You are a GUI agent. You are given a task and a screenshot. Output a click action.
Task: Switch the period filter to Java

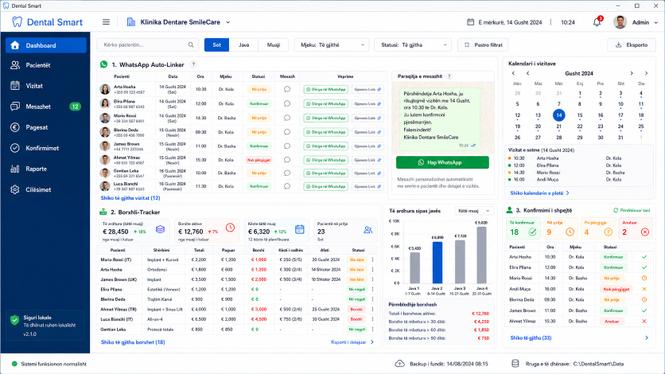[x=244, y=45]
